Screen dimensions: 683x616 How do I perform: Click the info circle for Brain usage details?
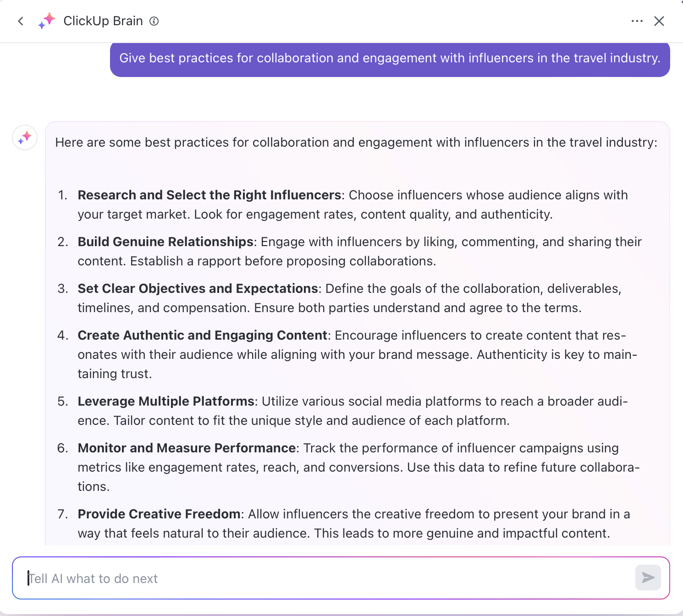[x=154, y=21]
